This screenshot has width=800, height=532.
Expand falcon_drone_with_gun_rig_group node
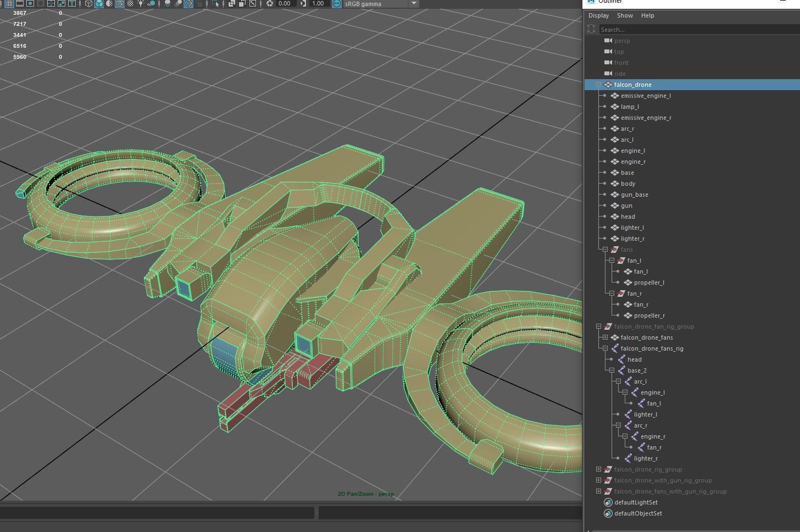pyautogui.click(x=598, y=480)
